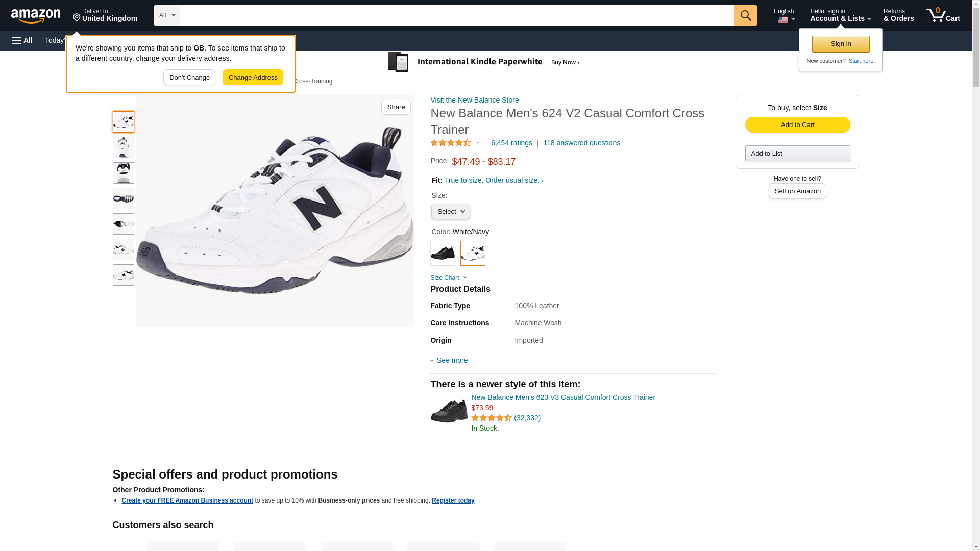Expand the search category All dropdown
Screen dimensions: 980x551
point(167,15)
